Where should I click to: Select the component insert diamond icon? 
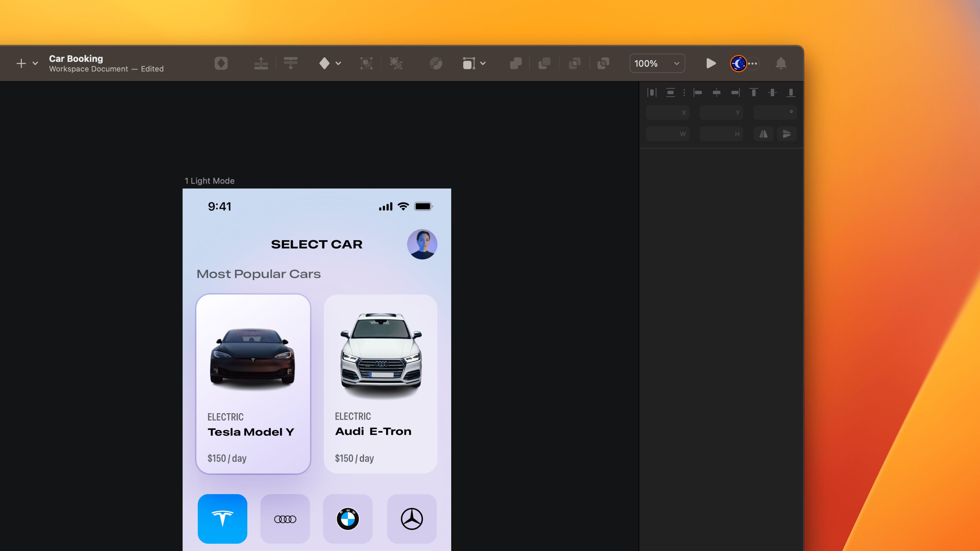coord(222,63)
